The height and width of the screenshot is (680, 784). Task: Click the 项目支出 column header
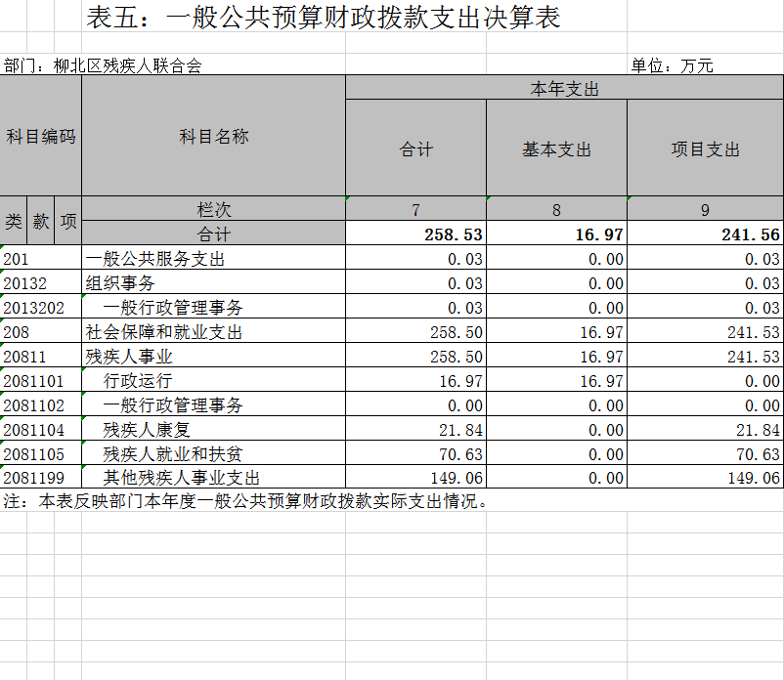[x=705, y=149]
